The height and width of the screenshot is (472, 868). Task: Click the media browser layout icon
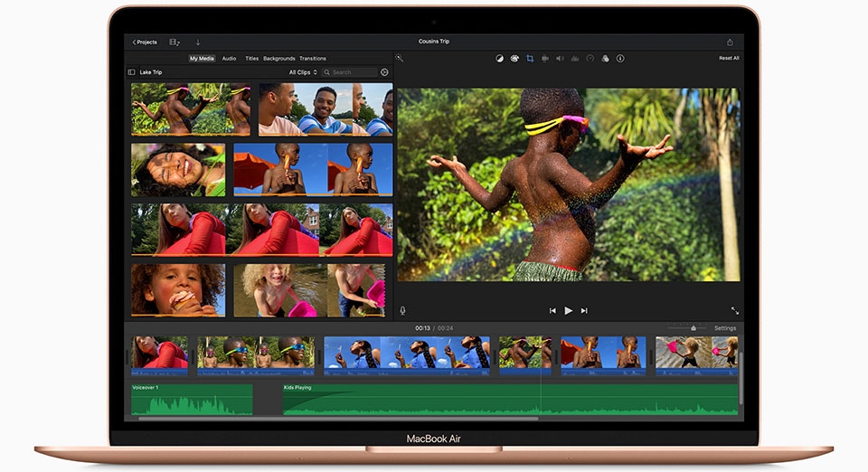175,42
